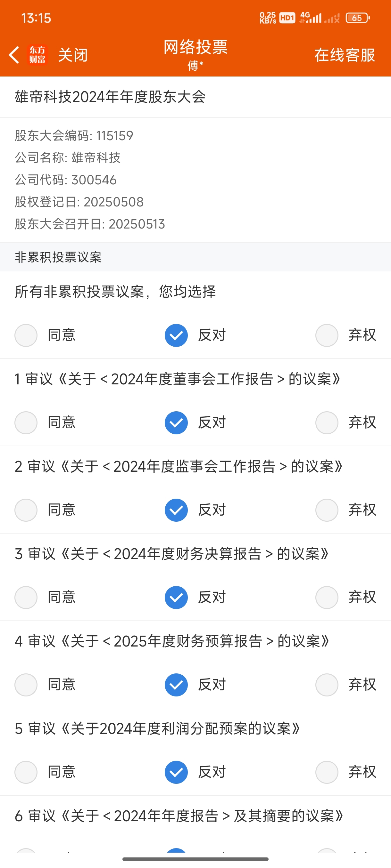The width and height of the screenshot is (391, 868).
Task: Tap the 东方财富 logo icon
Action: tap(37, 55)
